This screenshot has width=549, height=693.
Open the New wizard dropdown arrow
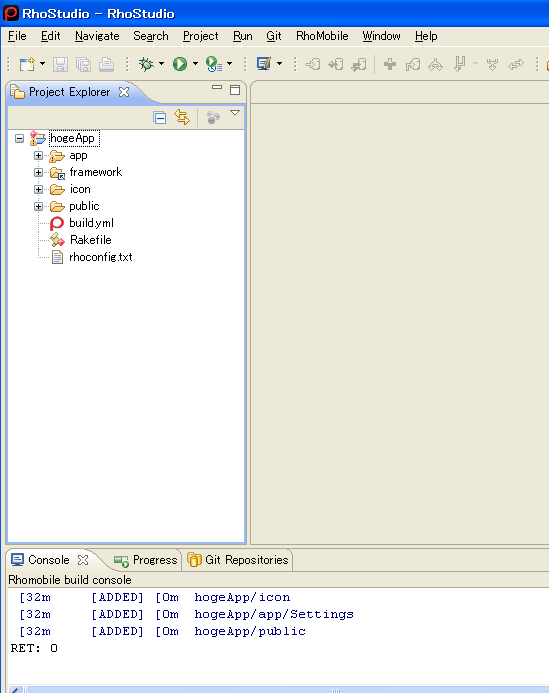[42, 64]
